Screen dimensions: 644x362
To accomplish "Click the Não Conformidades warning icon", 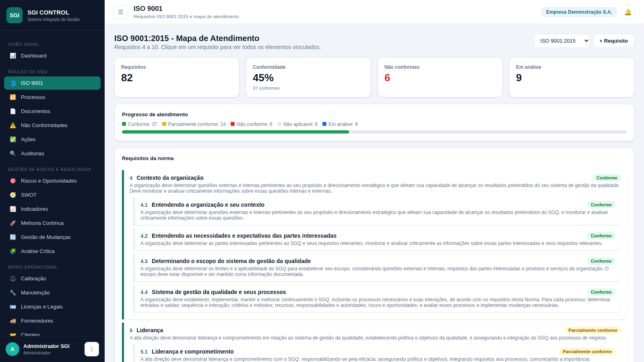I will tap(13, 125).
